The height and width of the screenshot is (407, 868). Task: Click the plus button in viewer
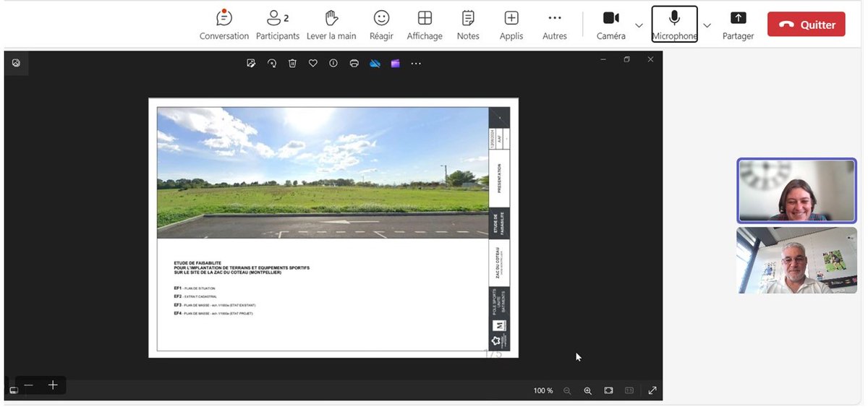click(x=53, y=385)
